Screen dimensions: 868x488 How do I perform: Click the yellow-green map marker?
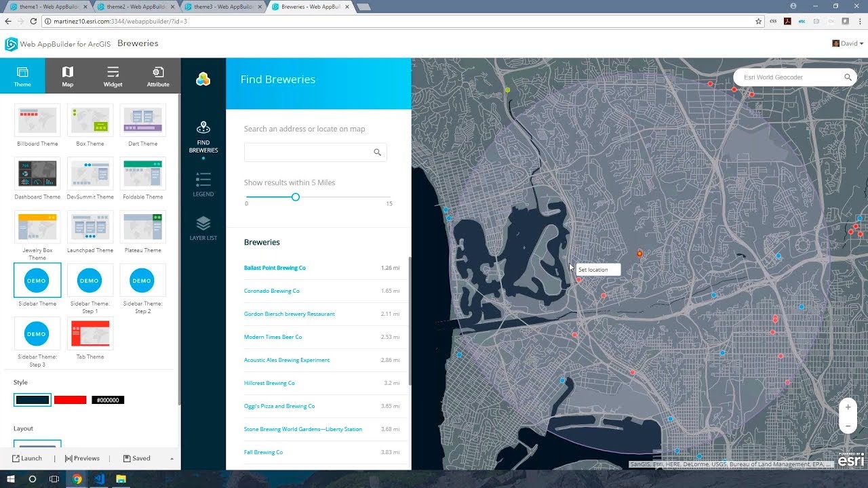507,89
